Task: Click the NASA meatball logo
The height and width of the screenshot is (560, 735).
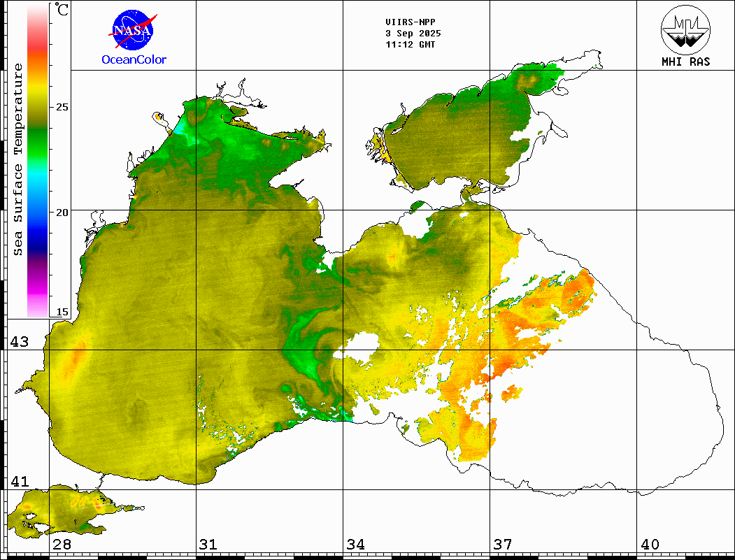Action: coord(133,29)
